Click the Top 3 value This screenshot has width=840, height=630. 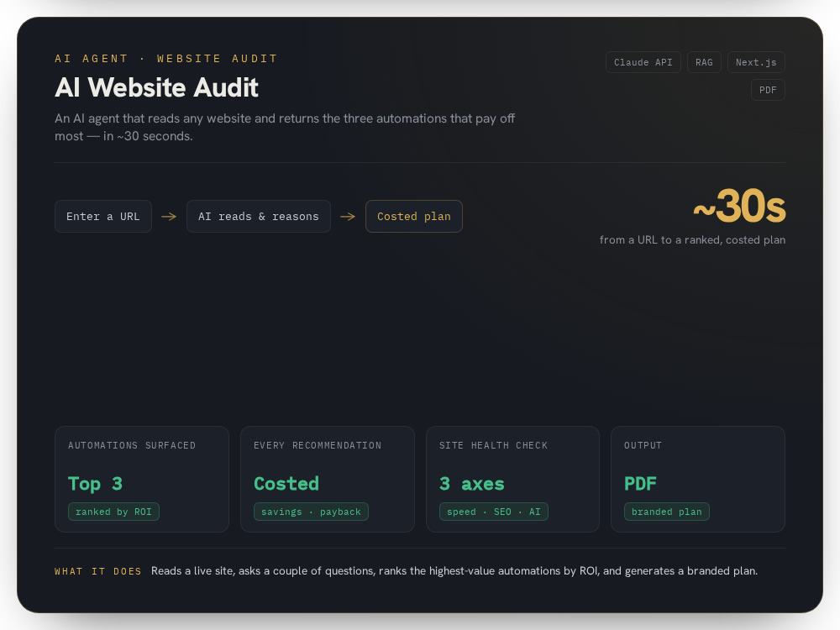tap(96, 484)
